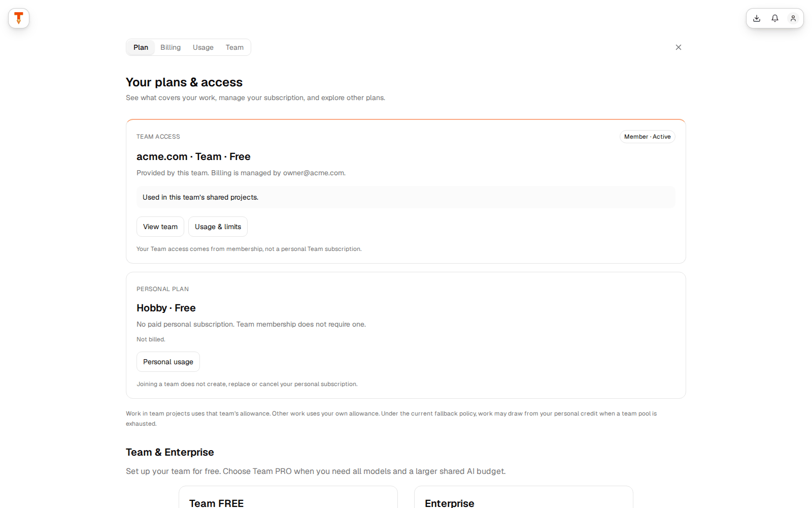
Task: Click the 'TEAM ACCESS' label
Action: pyautogui.click(x=158, y=137)
